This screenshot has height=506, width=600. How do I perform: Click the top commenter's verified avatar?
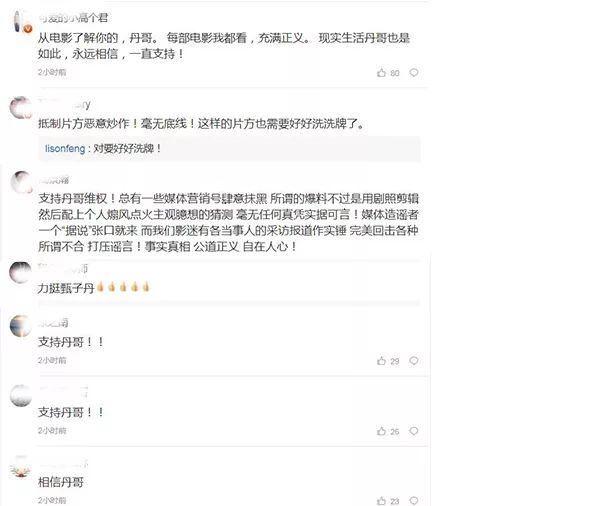pyautogui.click(x=21, y=22)
